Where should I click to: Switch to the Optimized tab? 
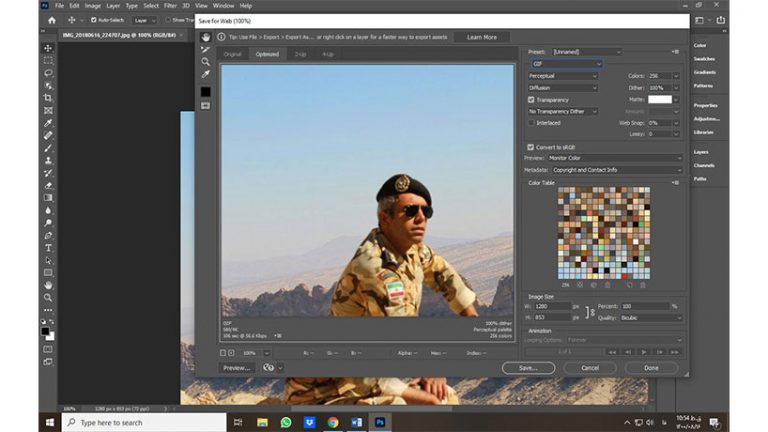[267, 54]
